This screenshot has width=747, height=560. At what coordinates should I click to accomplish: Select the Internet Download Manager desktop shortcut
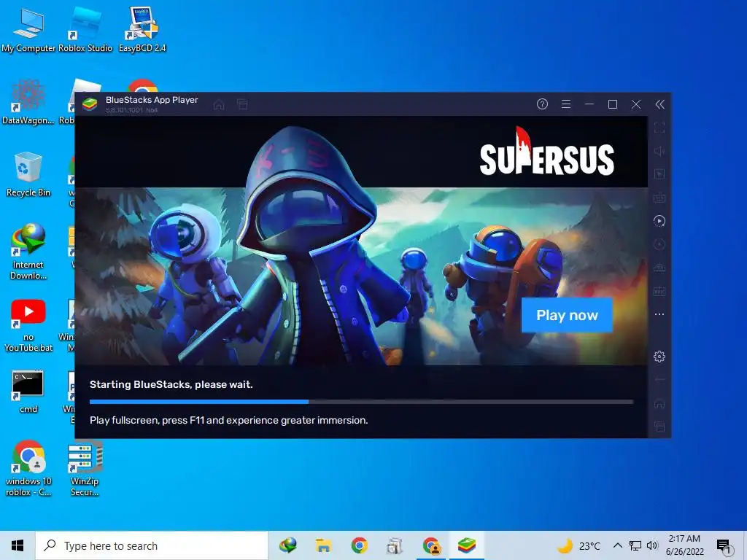tap(28, 252)
